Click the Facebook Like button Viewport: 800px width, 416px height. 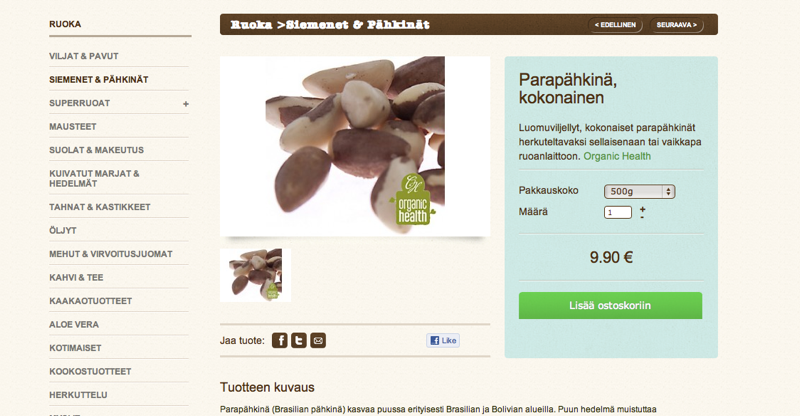coord(443,340)
